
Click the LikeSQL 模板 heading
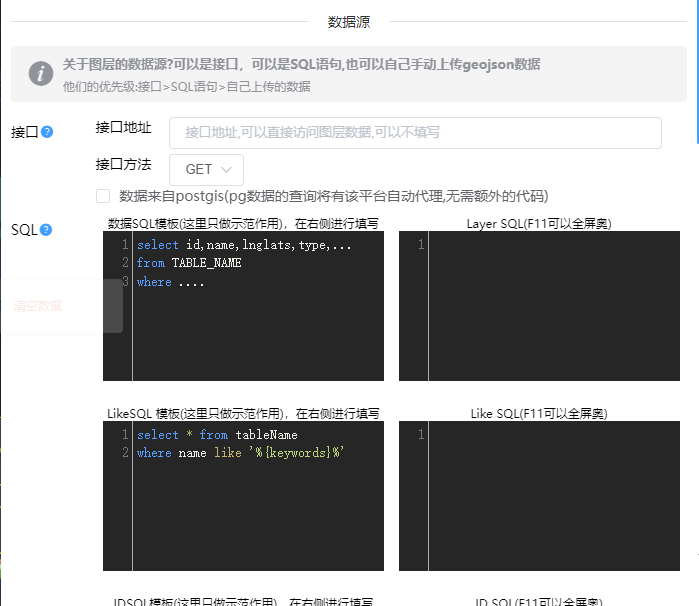coord(243,413)
